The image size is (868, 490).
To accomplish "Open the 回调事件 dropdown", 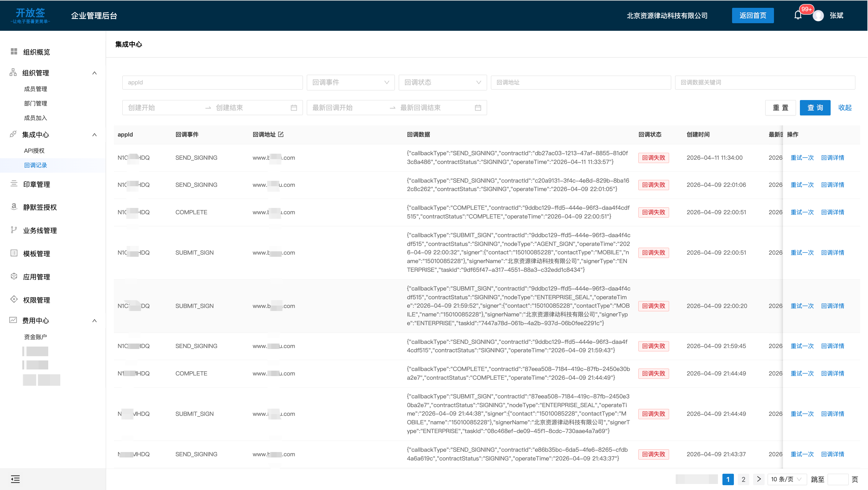I will pyautogui.click(x=351, y=83).
